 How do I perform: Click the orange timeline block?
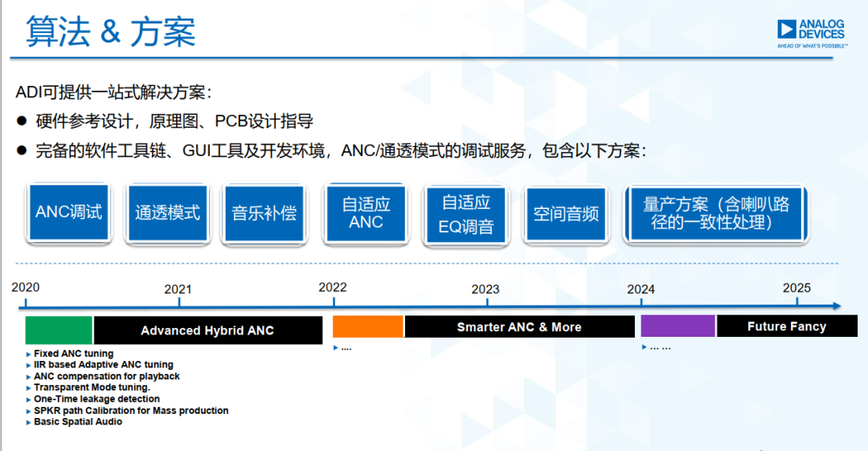pos(367,327)
